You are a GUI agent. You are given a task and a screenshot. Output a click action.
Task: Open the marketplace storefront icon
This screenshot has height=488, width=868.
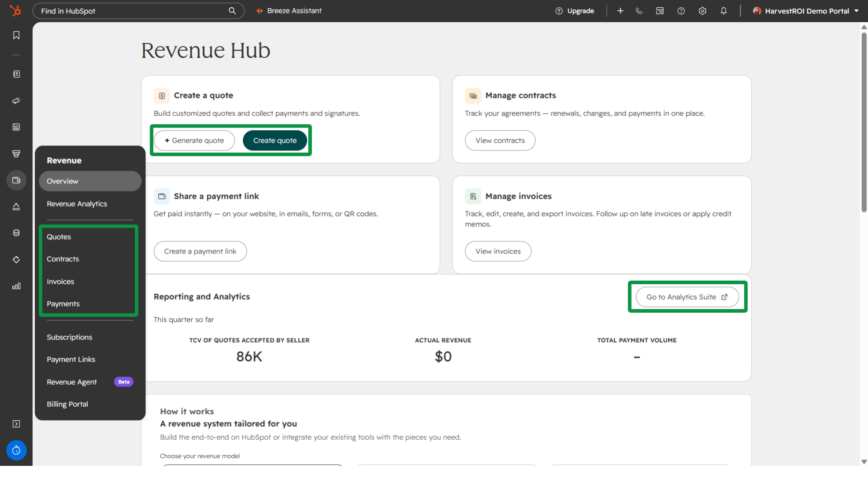point(660,11)
